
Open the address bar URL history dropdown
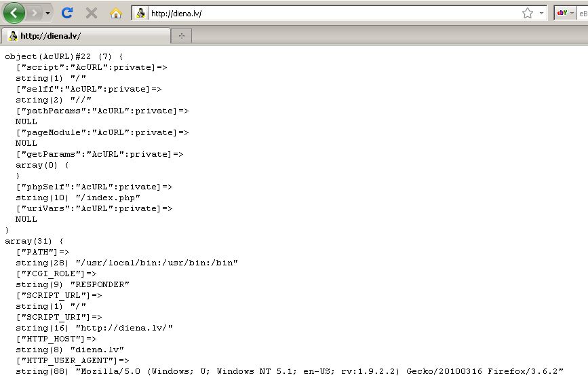[x=541, y=14]
